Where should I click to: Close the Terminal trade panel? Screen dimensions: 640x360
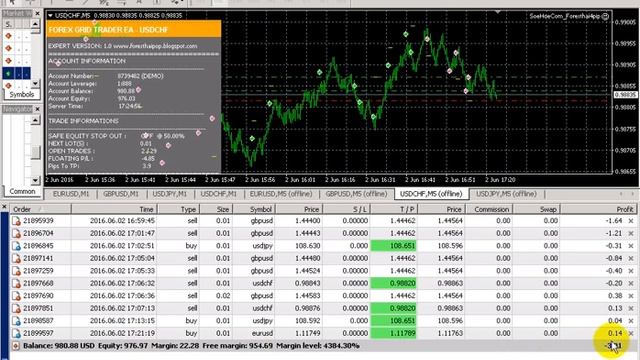coord(4,207)
